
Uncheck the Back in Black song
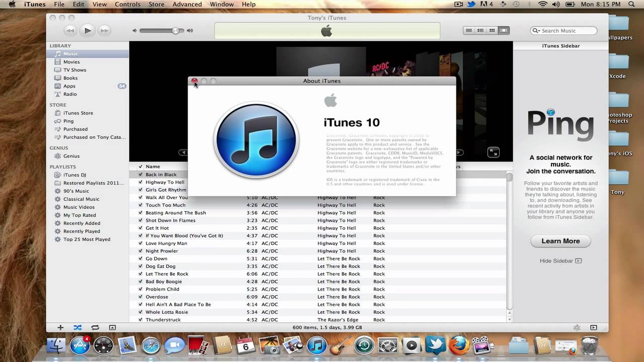(x=140, y=174)
